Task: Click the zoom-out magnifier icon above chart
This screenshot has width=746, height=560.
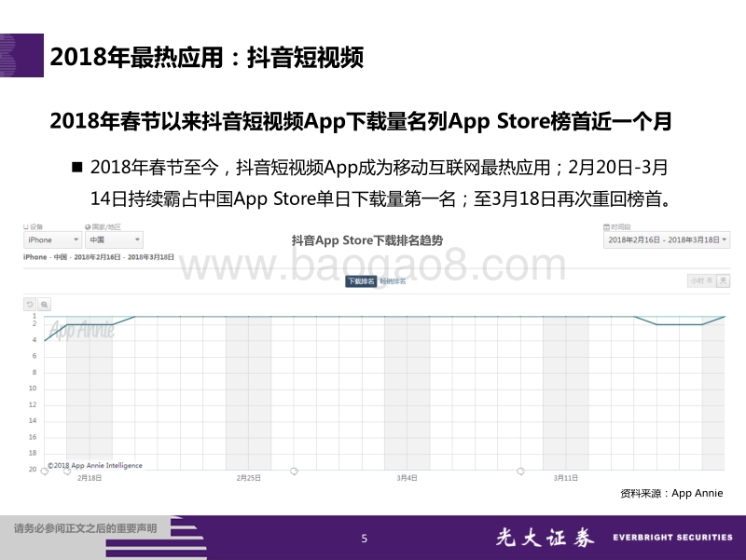Action: pos(44,305)
